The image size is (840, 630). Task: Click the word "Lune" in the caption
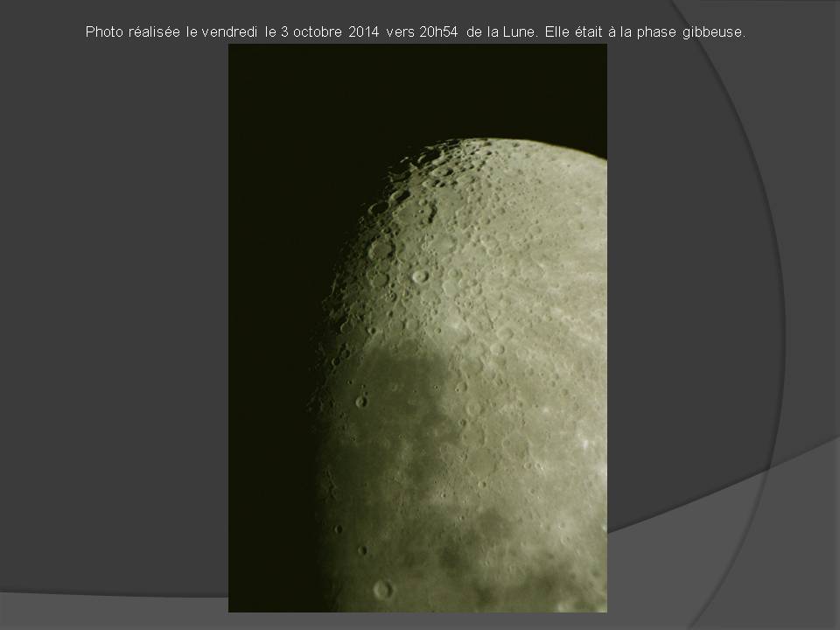pyautogui.click(x=513, y=32)
